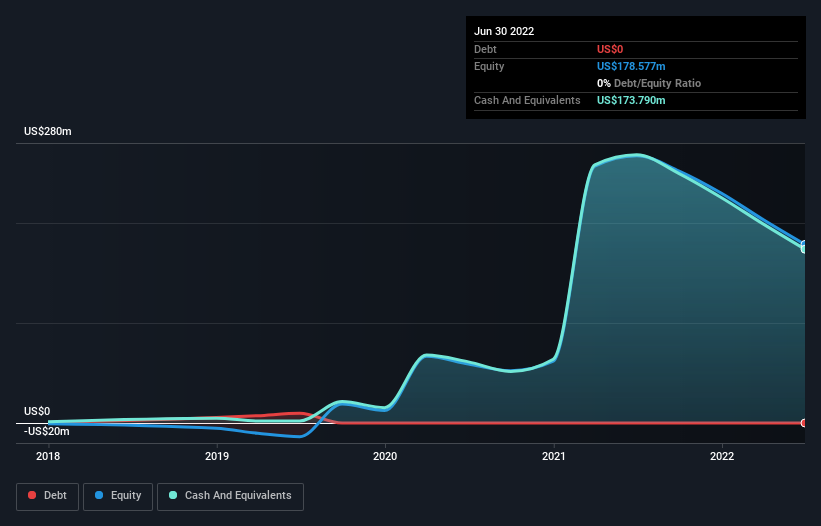The image size is (821, 526).
Task: Click the Debt row label in tooltip
Action: (485, 49)
